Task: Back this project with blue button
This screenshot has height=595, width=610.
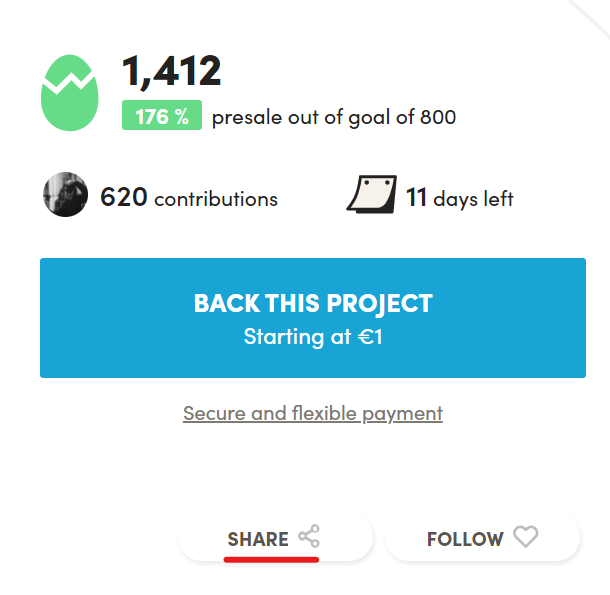Action: (x=313, y=318)
